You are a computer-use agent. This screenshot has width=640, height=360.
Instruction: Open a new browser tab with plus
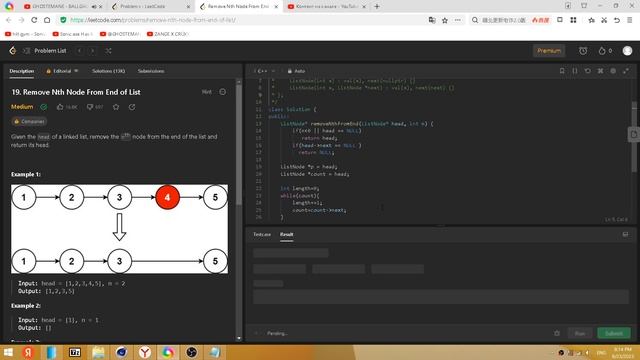[377, 7]
